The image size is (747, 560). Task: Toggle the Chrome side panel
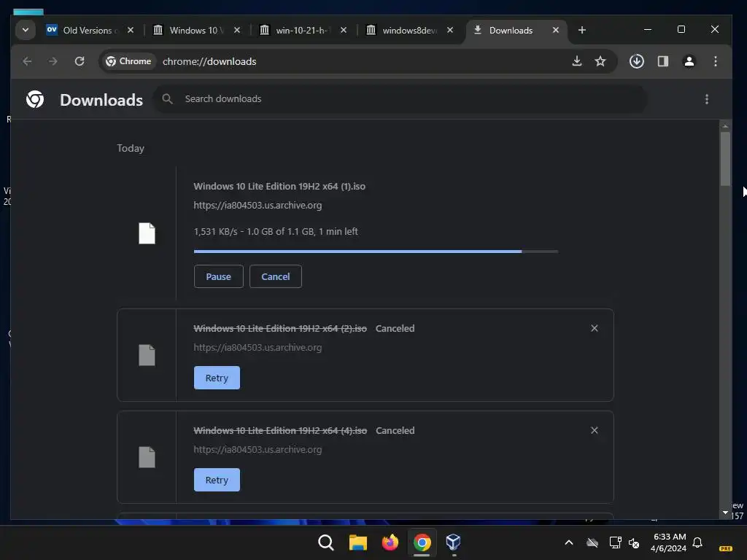coord(662,61)
